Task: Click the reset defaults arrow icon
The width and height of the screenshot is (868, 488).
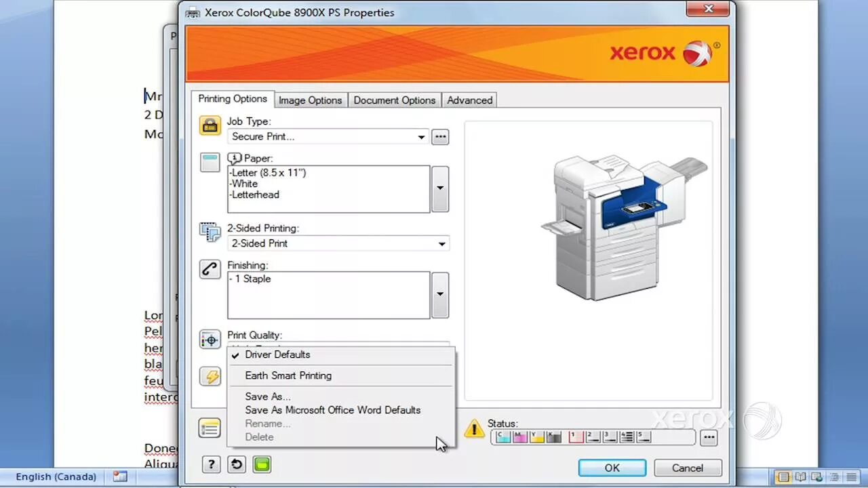Action: [x=236, y=464]
